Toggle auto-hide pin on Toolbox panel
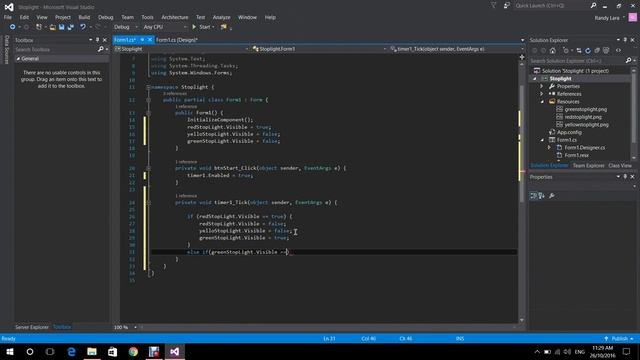Screen dimensions: 640x360 98,40
